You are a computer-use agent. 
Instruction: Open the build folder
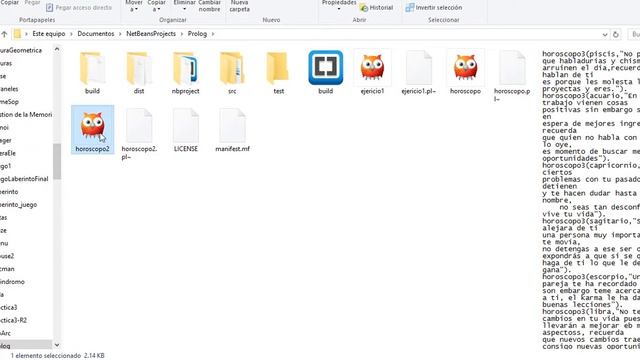pos(92,73)
